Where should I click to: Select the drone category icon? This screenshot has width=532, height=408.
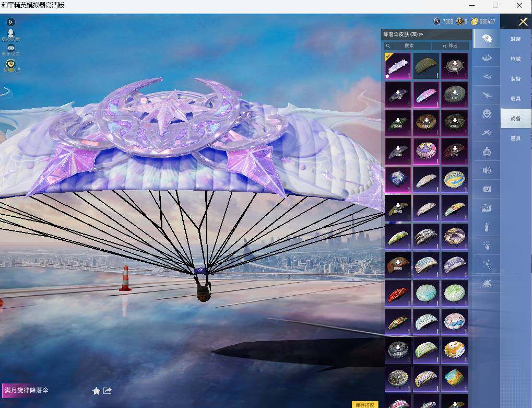point(487,76)
